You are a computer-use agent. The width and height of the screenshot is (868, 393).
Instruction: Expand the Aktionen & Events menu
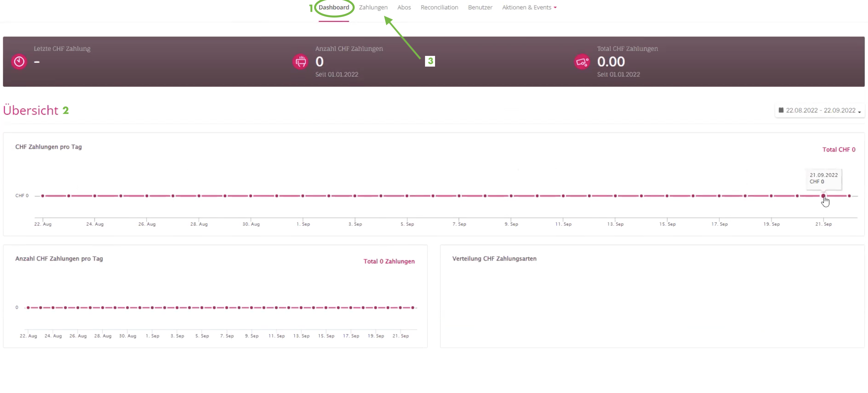tap(526, 7)
